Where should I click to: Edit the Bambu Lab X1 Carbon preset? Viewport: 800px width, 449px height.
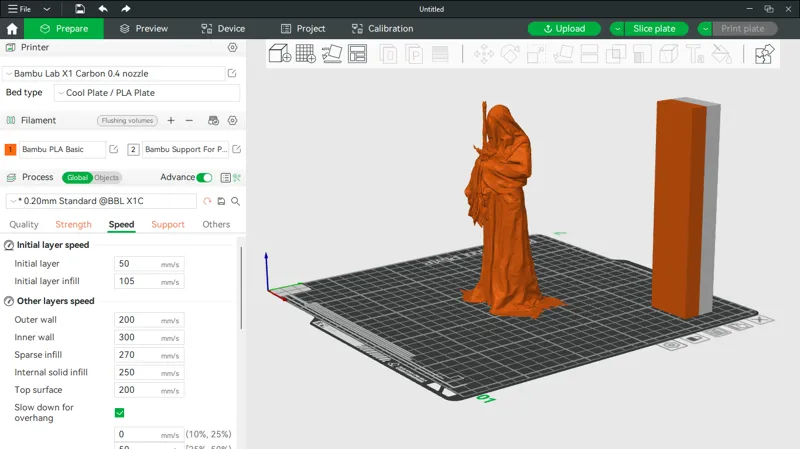pyautogui.click(x=232, y=73)
